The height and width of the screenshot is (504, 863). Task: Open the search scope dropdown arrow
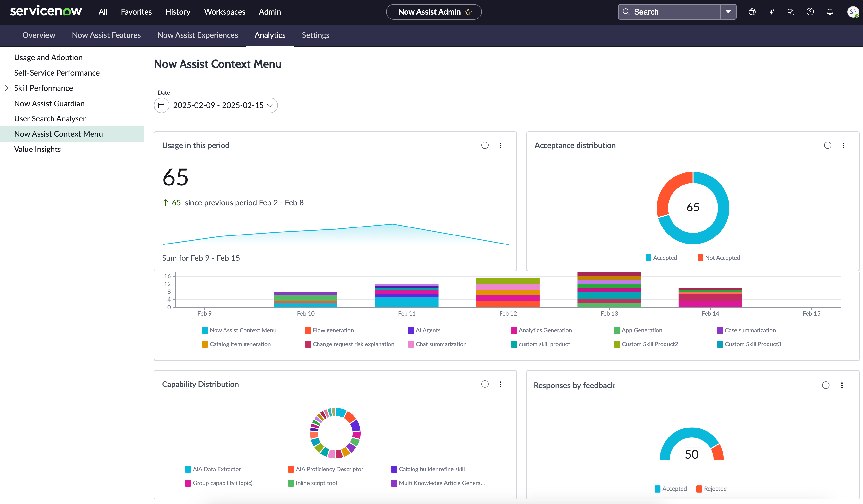[x=728, y=12]
